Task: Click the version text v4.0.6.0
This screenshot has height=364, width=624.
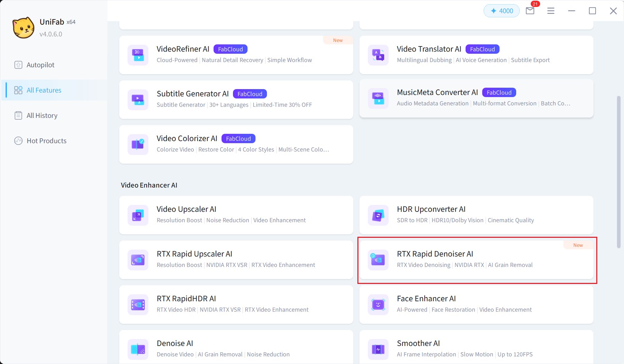Action: pos(51,34)
